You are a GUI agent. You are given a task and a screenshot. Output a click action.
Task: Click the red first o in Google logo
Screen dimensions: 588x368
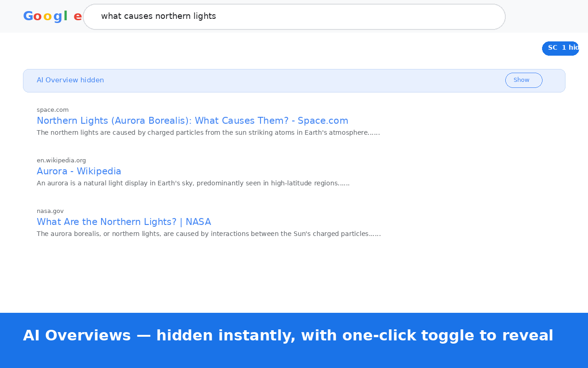click(x=38, y=16)
